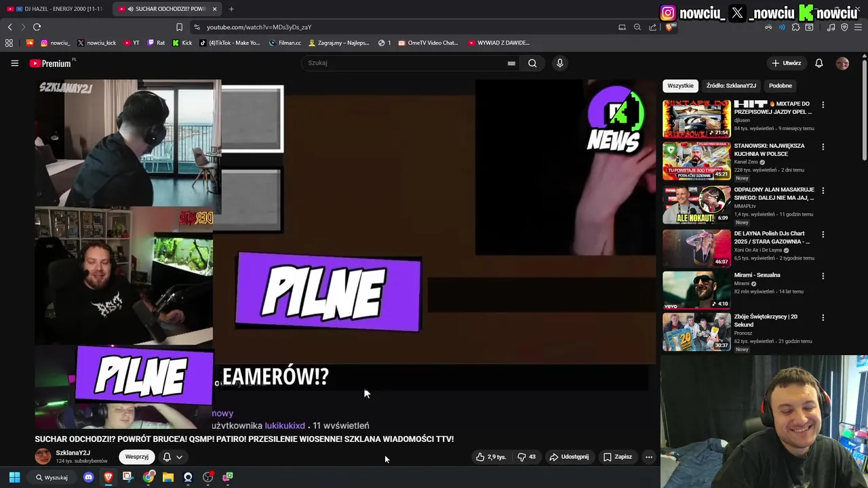868x488 pixels.
Task: Open the TikTok - Make Yo... bookmark
Action: [x=229, y=43]
